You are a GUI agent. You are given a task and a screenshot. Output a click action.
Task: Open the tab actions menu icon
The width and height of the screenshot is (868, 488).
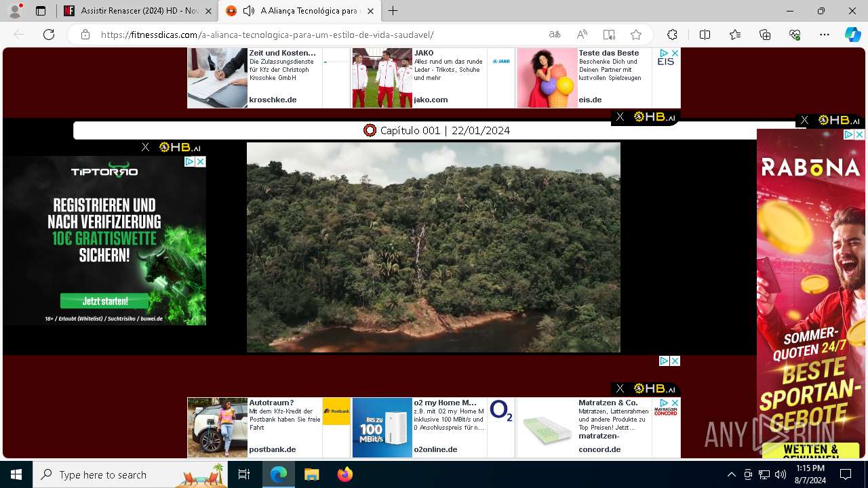pyautogui.click(x=41, y=11)
